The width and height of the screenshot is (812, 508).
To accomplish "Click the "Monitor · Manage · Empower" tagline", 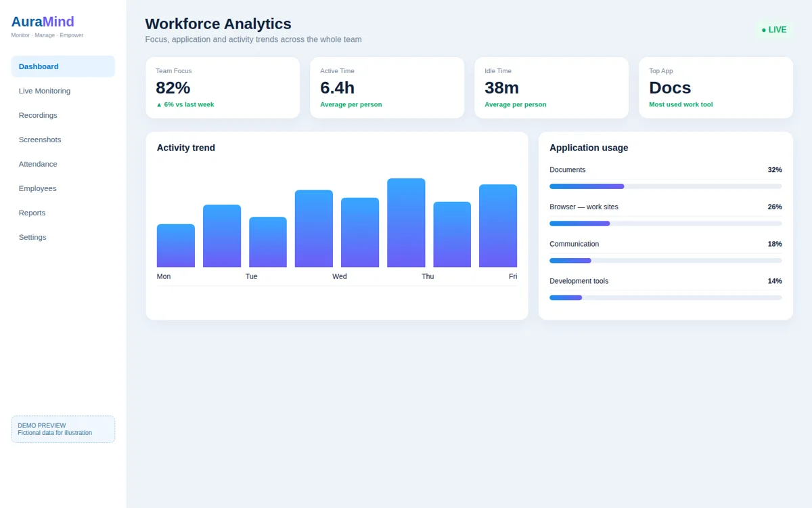I will pyautogui.click(x=47, y=35).
